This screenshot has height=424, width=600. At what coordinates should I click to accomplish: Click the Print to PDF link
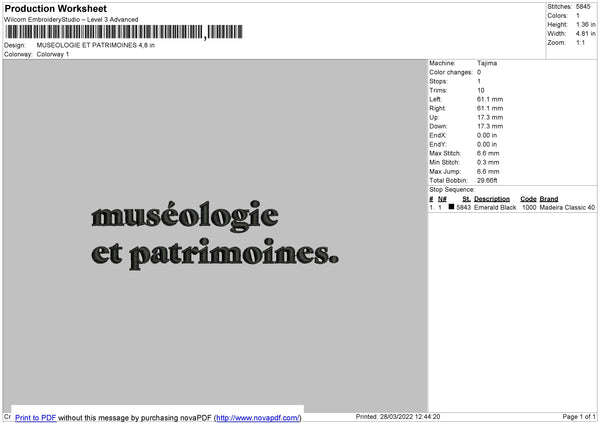click(x=36, y=417)
